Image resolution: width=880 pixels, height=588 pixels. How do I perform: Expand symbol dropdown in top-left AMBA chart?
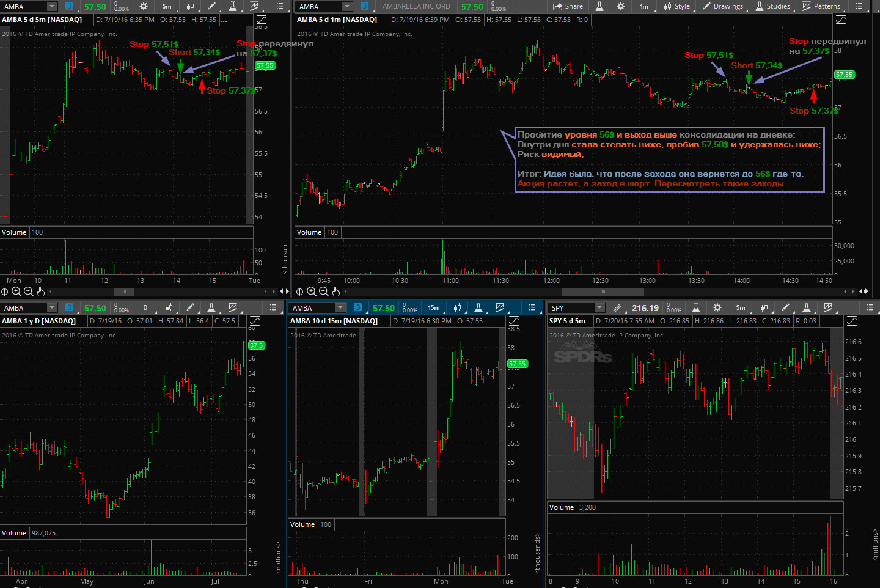[52, 7]
